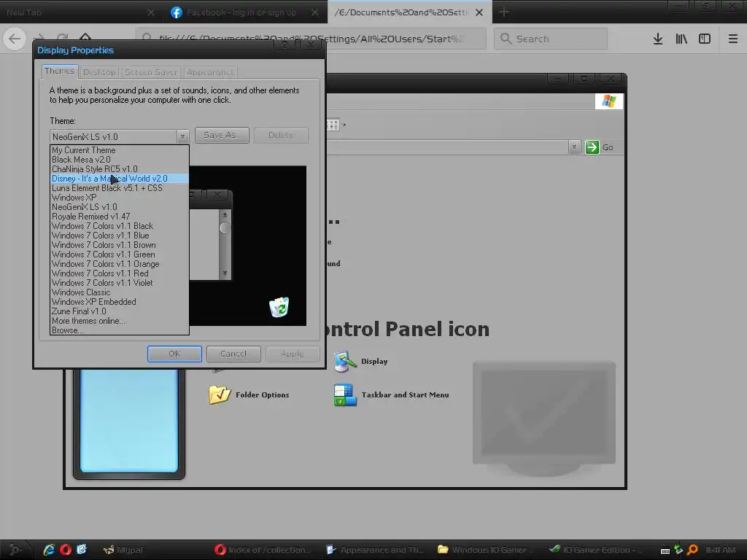747x560 pixels.
Task: Open a new browser tab with plus
Action: [504, 12]
